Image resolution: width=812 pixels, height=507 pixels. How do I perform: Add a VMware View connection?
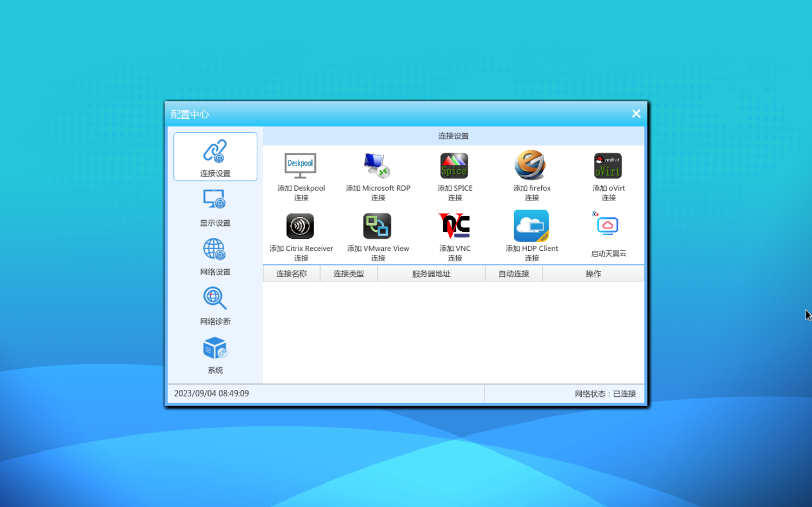[378, 236]
